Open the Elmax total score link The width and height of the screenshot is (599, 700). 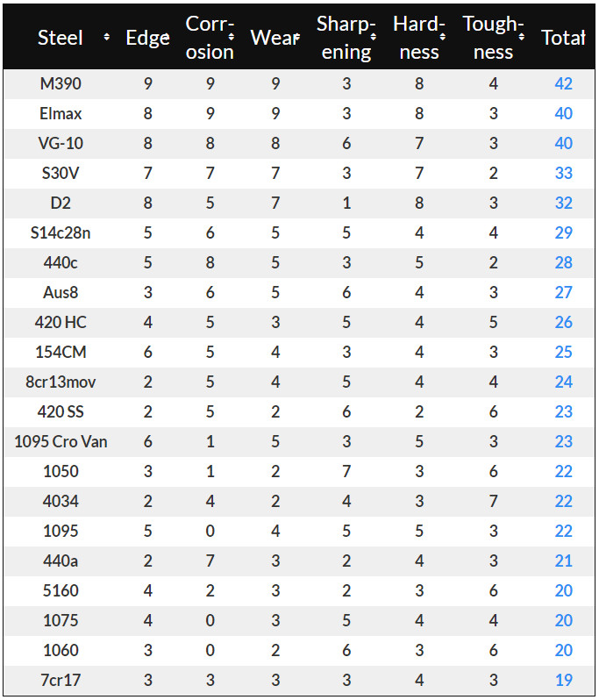click(x=563, y=113)
